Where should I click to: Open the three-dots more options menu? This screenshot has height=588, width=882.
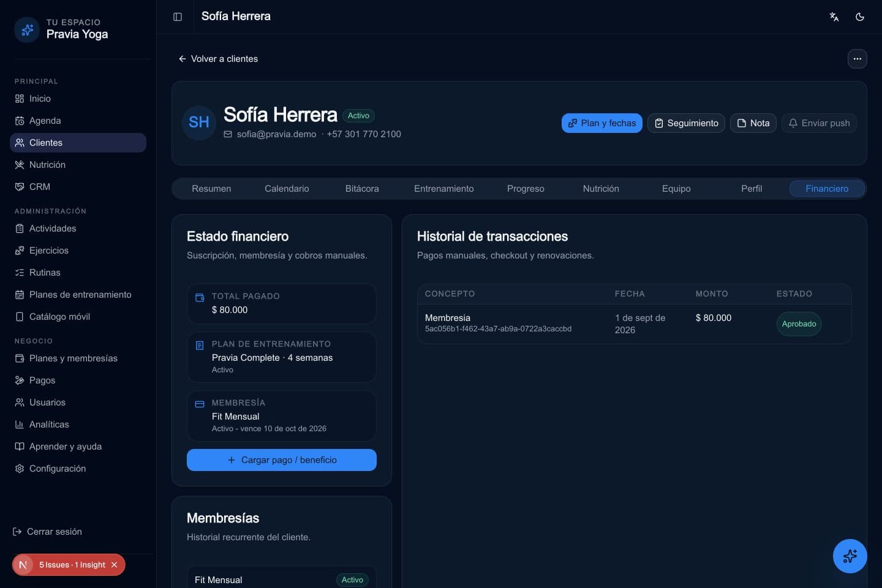coord(858,59)
